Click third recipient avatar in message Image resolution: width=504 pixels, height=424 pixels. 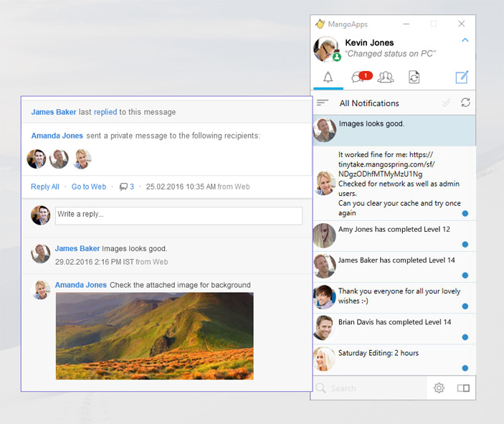pos(82,159)
